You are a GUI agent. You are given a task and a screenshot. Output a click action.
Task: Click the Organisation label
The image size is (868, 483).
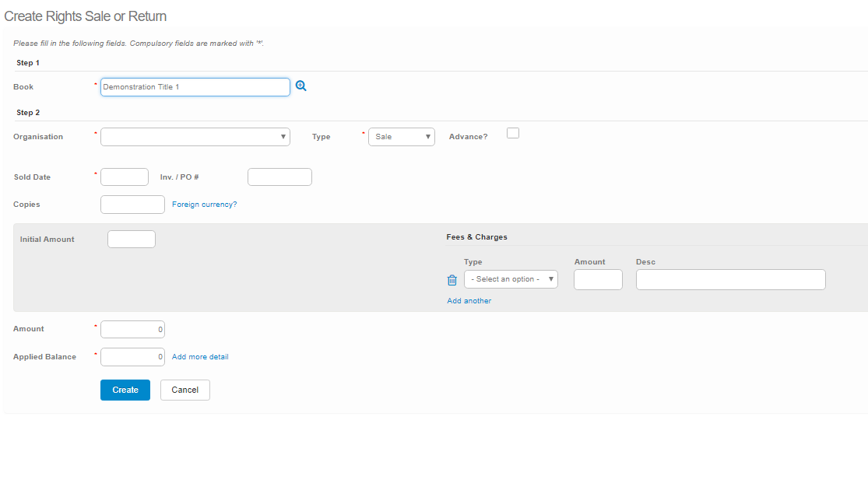click(38, 137)
